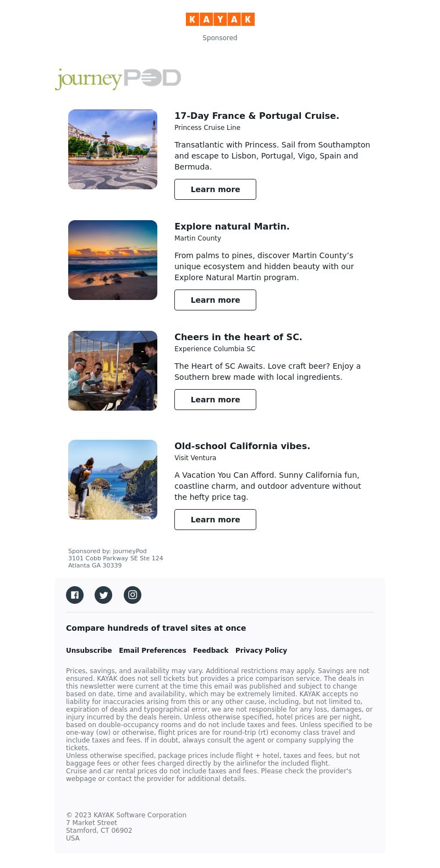Click the Feedback link
440x868 pixels.
point(211,651)
